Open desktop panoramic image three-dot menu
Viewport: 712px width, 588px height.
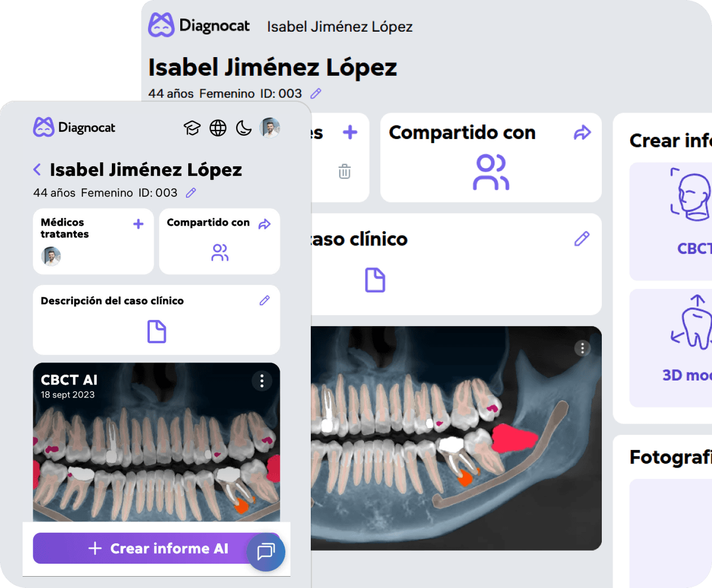click(583, 348)
